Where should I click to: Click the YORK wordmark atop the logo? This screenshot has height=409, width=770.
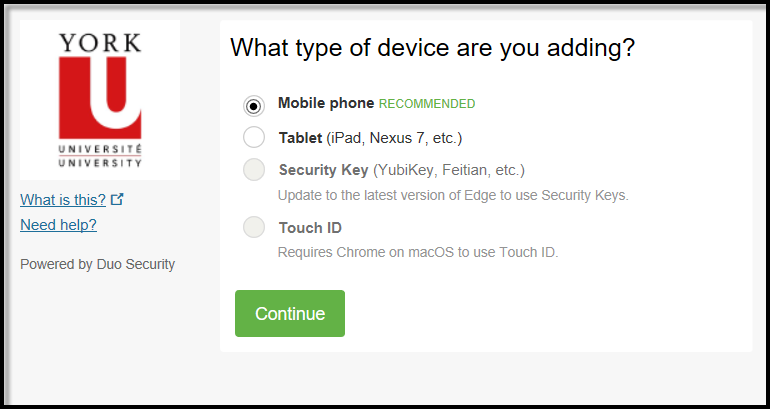click(100, 43)
